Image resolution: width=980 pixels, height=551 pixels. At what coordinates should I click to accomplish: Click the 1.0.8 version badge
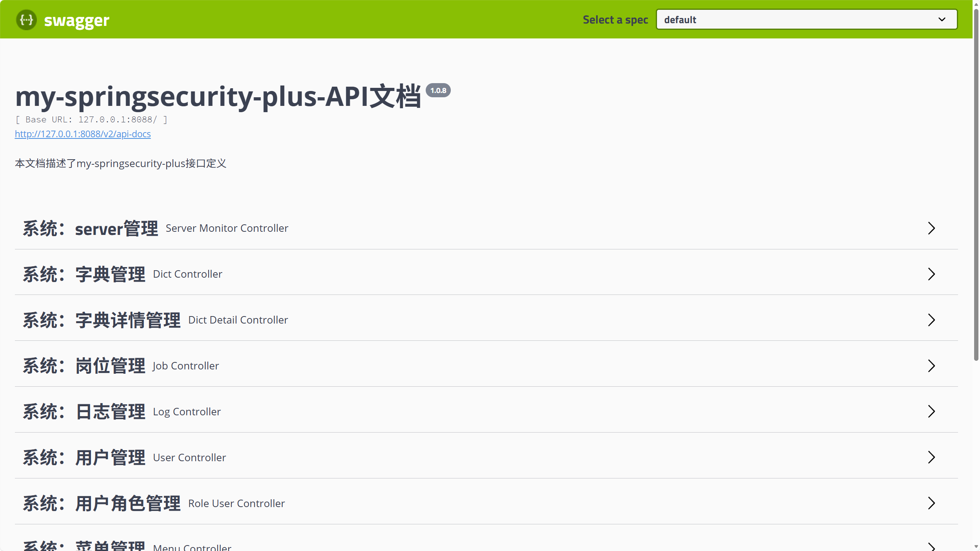pos(438,91)
